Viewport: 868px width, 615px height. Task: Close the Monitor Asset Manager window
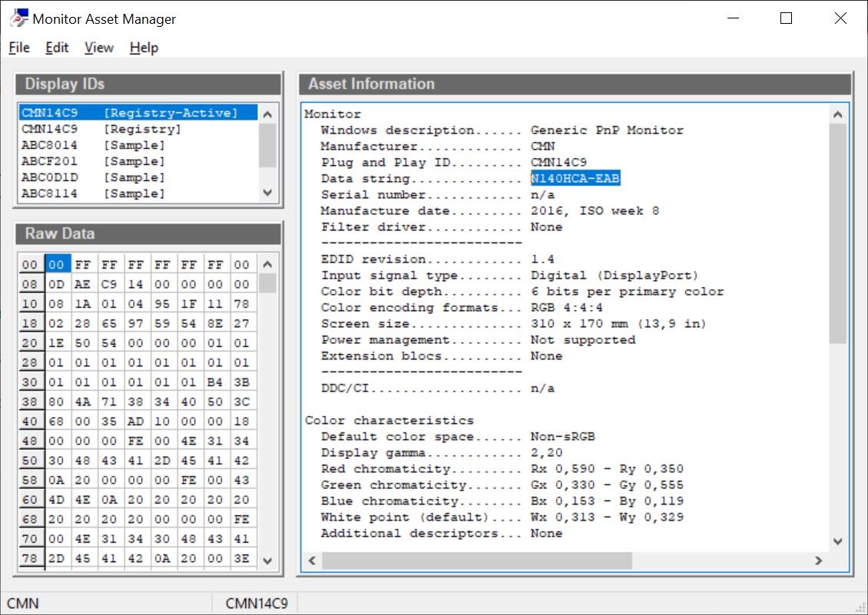[840, 18]
